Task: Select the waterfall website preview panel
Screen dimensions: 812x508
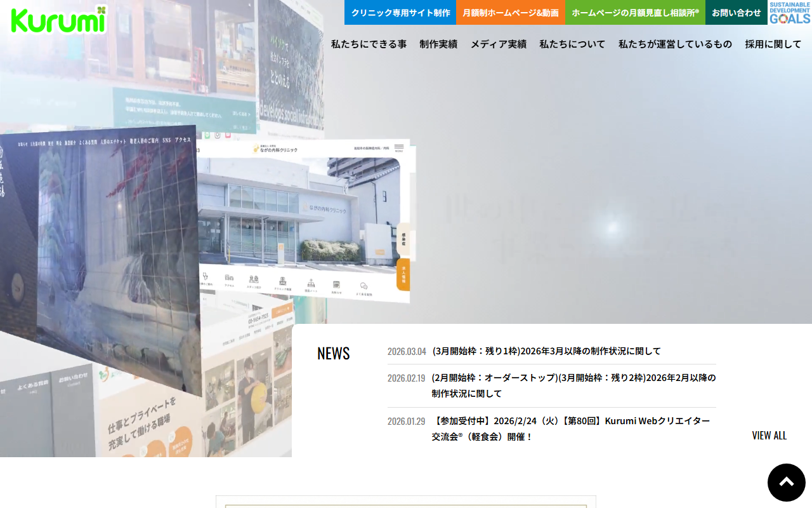Action: pos(101,254)
